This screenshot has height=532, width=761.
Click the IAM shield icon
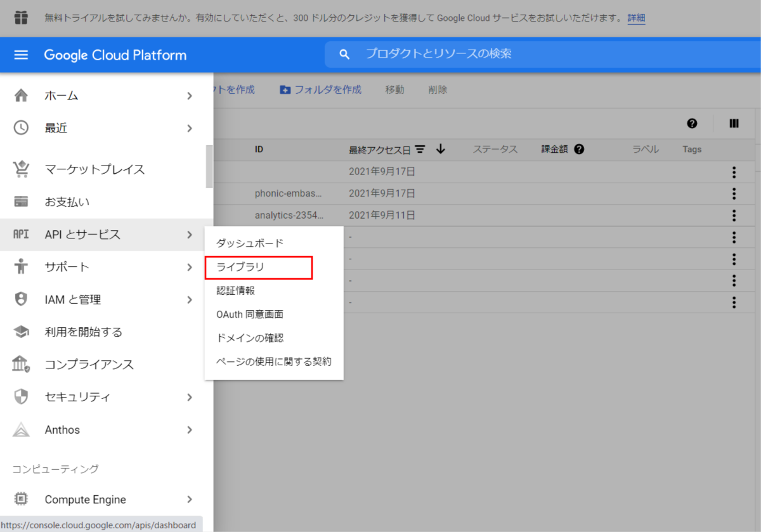(x=21, y=299)
